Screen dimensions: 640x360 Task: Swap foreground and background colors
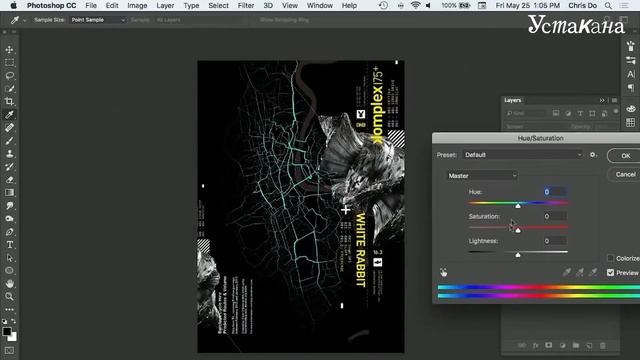(13, 321)
